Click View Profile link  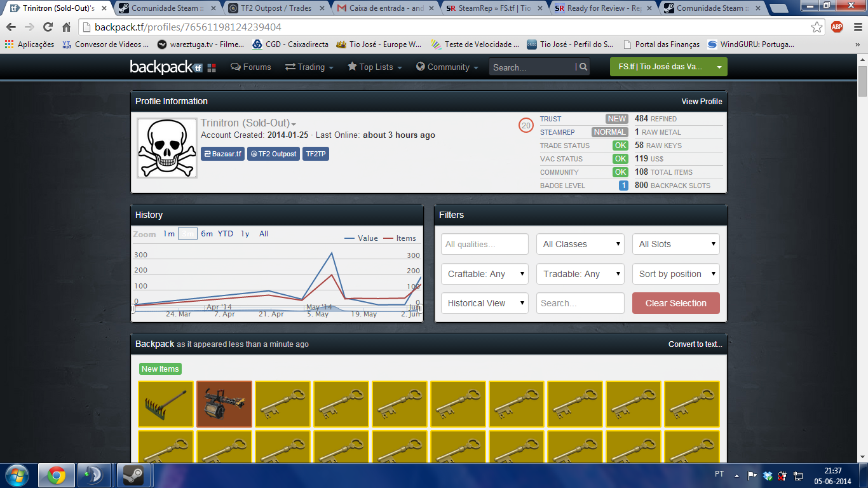[702, 101]
